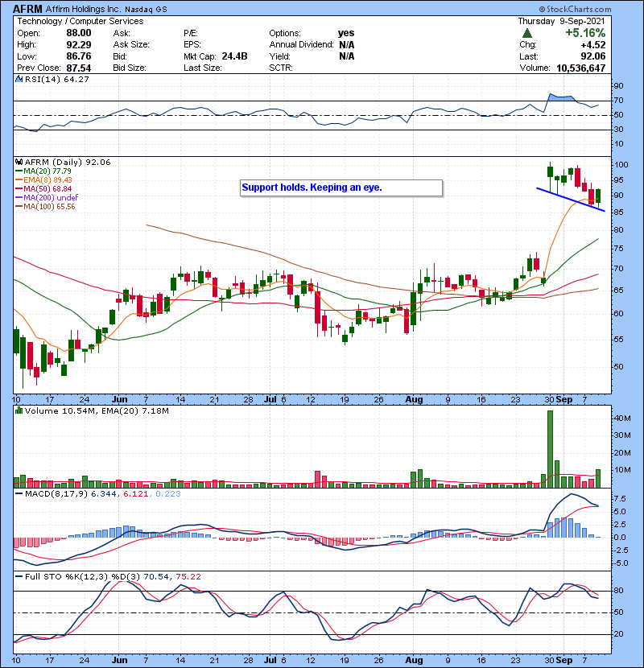Click the MACD(8,17,9) panel label
The width and height of the screenshot is (644, 668).
tap(56, 494)
